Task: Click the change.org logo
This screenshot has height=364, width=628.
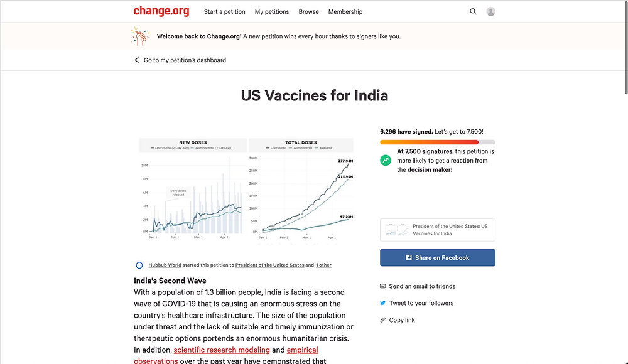Action: [x=161, y=11]
